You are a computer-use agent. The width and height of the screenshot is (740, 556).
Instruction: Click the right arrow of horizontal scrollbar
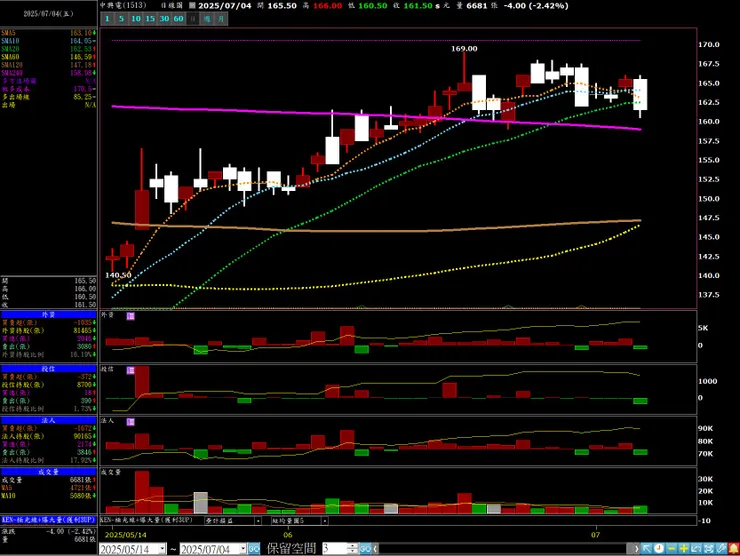tap(636, 549)
